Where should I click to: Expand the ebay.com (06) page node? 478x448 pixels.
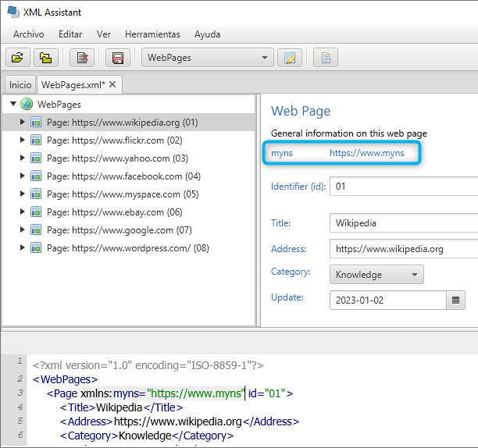pyautogui.click(x=22, y=212)
